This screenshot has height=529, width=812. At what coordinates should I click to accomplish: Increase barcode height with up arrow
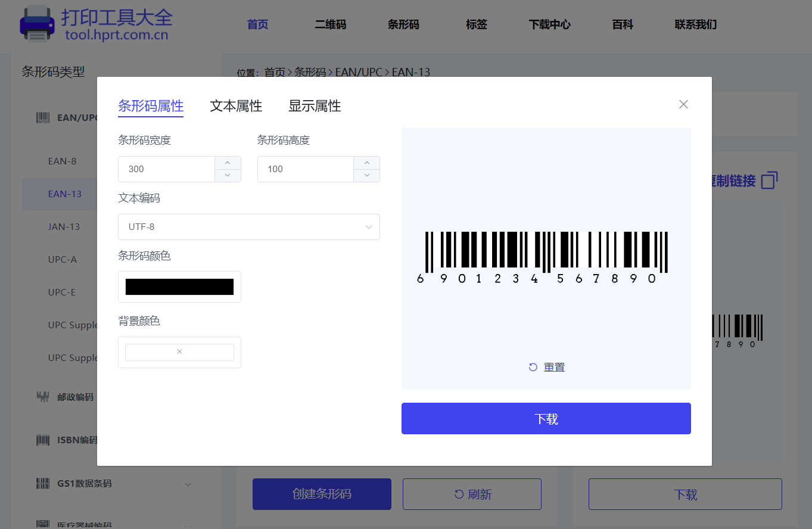click(367, 163)
